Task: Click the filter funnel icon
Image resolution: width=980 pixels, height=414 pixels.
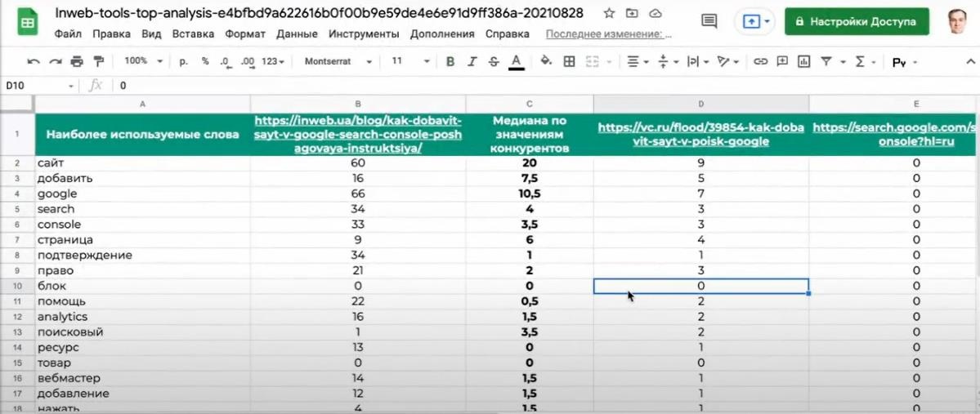Action: [x=826, y=62]
